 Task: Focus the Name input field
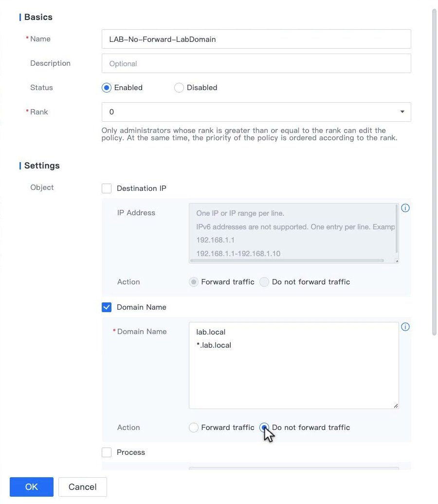point(256,39)
